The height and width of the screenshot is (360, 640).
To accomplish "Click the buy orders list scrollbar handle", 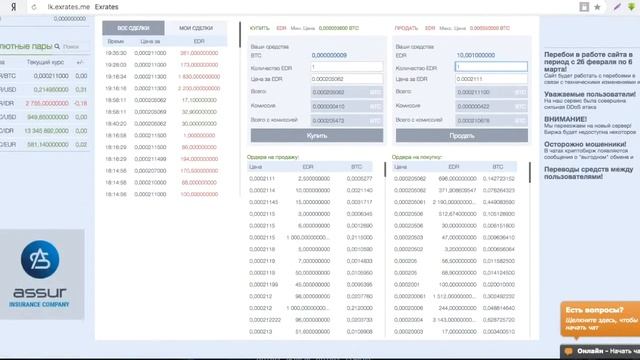I will pyautogui.click(x=530, y=173).
